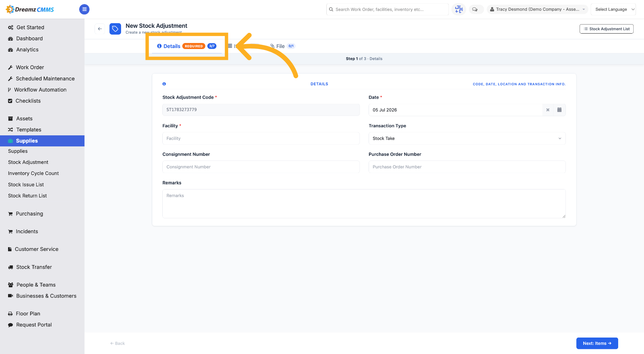Click the details info circle icon
The image size is (644, 354).
164,84
